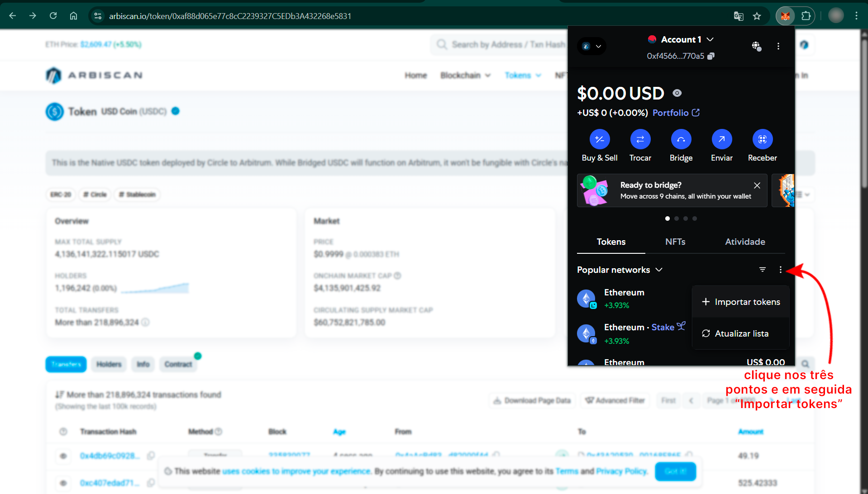Open the first Ethereum token row
Viewport: 868px width, 494px height.
coord(634,299)
